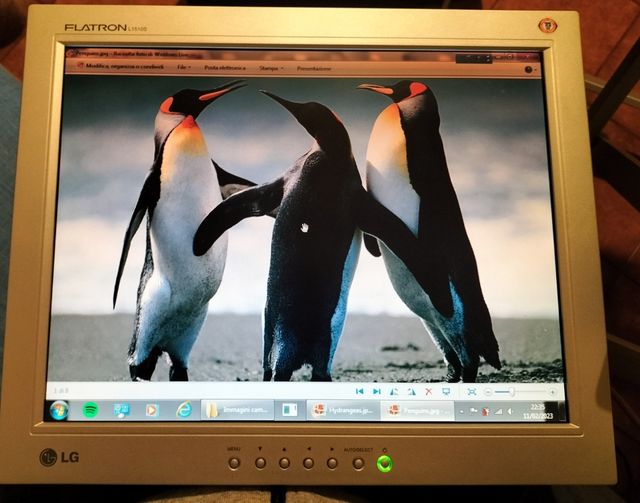Click the taskbar clock and date
This screenshot has height=503, width=640.
[x=538, y=412]
